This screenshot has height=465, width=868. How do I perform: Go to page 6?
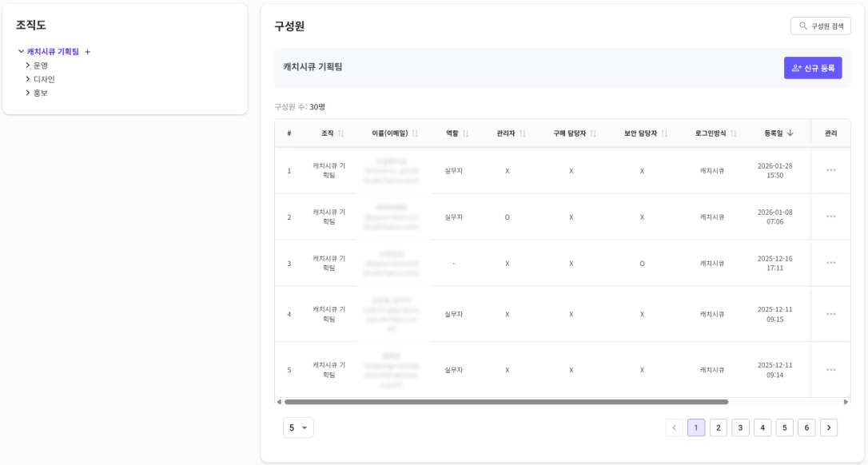(806, 427)
